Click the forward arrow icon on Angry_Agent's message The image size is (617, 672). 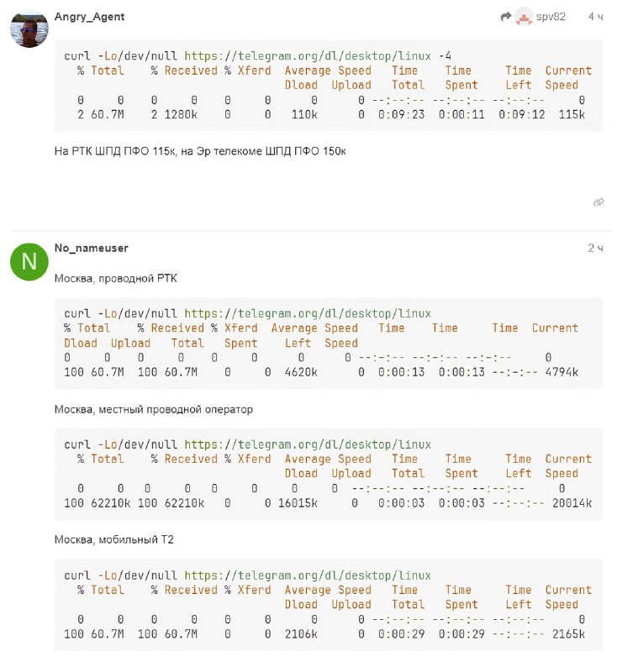tap(505, 15)
